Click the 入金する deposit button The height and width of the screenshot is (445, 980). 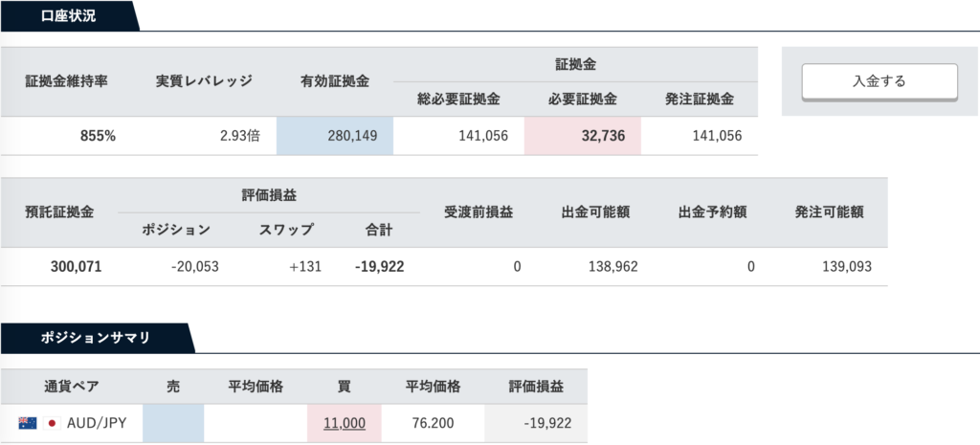click(x=880, y=81)
